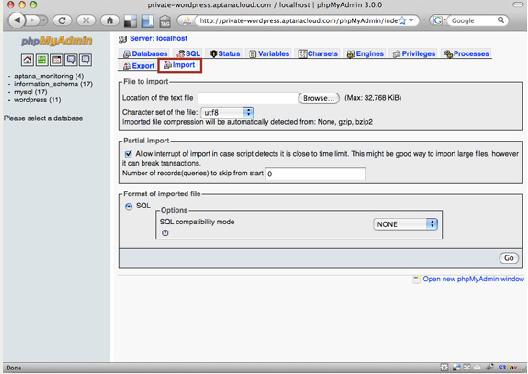Click the browser home button
Image resolution: width=528 pixels, height=374 pixels.
(x=110, y=21)
